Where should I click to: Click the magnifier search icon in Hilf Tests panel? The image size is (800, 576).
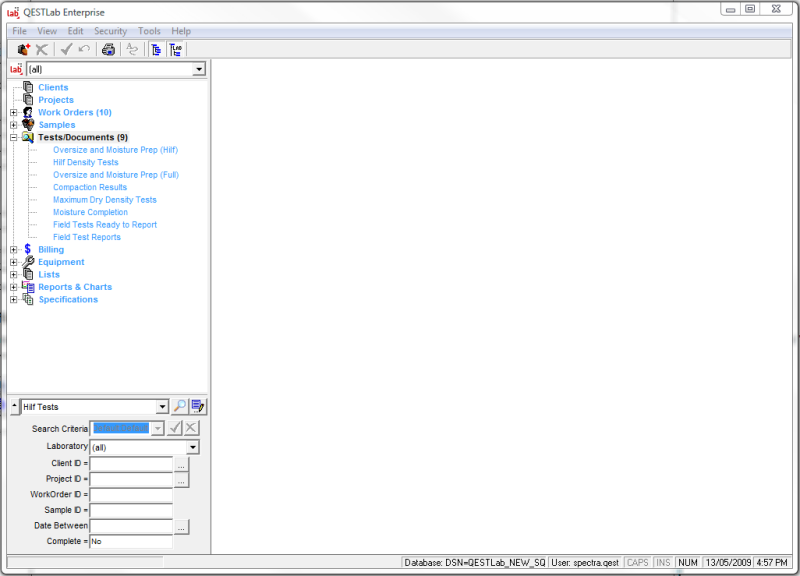point(180,406)
